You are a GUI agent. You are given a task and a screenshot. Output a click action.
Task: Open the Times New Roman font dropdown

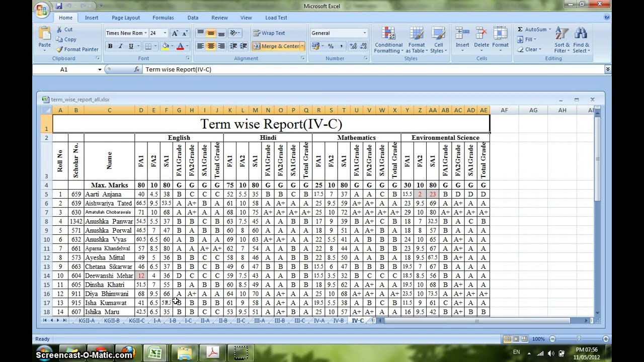(145, 33)
